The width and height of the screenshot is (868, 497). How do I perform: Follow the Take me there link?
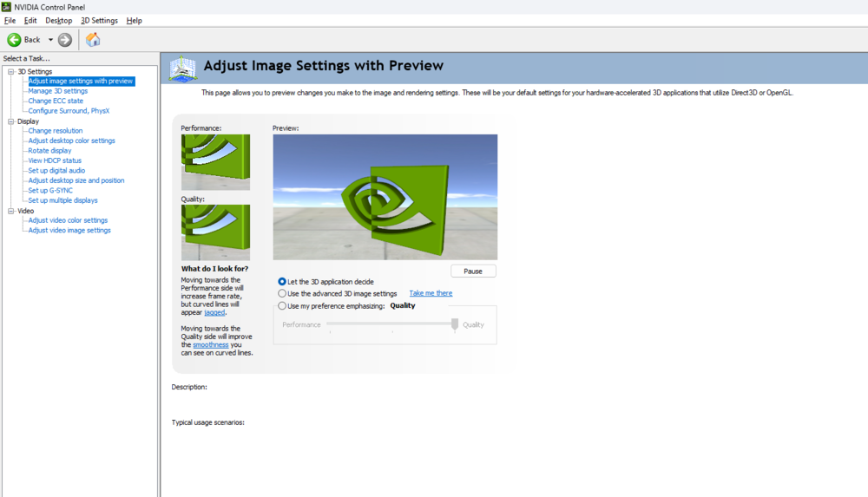[x=431, y=293]
